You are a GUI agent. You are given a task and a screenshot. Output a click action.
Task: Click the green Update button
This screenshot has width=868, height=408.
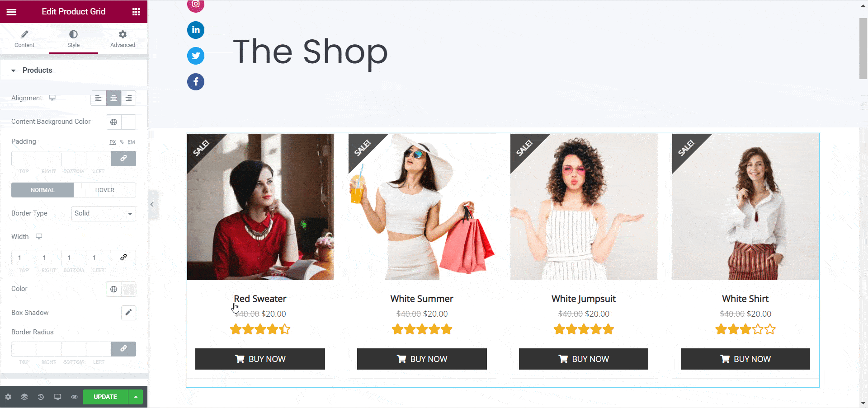105,397
